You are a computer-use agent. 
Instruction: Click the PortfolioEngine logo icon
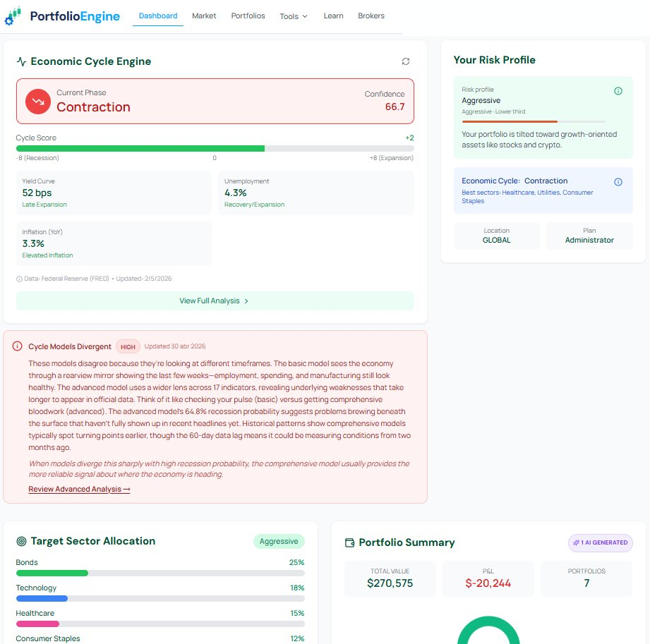[x=13, y=16]
